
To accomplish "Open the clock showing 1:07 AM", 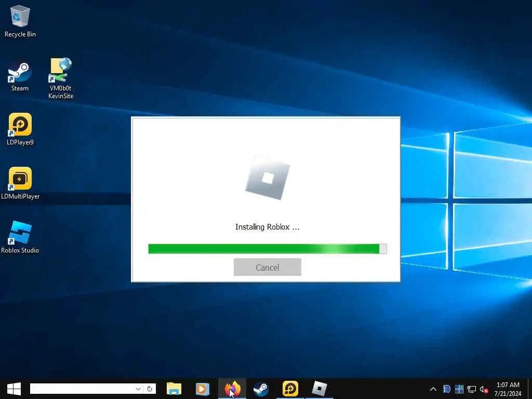I will [x=508, y=389].
